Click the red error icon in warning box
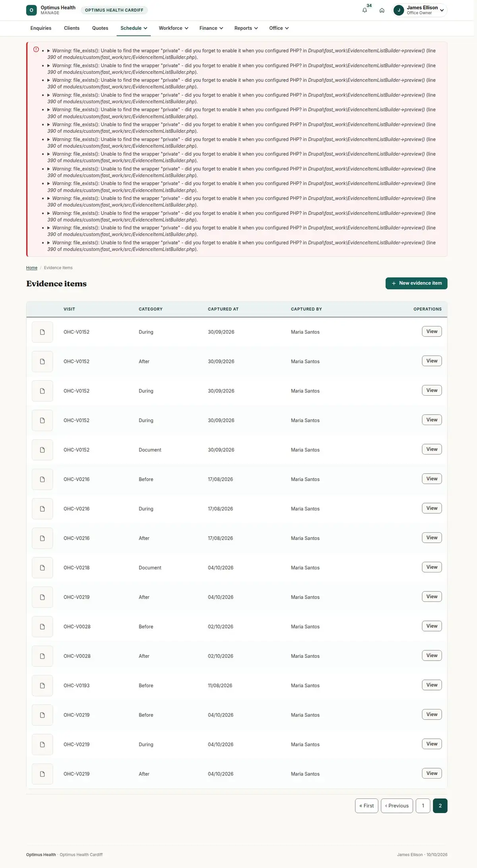 tap(36, 50)
